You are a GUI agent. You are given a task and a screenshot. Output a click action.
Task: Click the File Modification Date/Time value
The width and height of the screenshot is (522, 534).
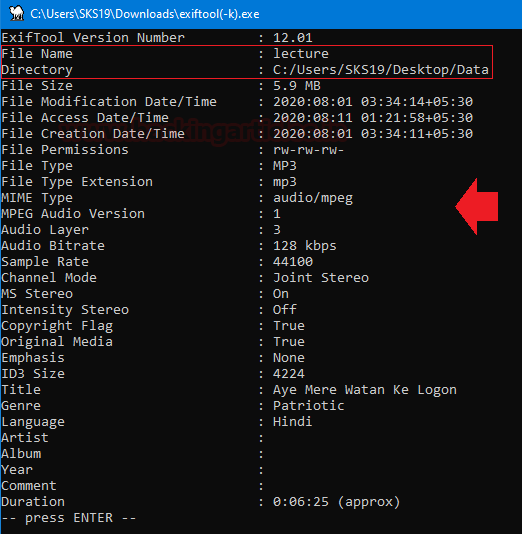(x=373, y=101)
